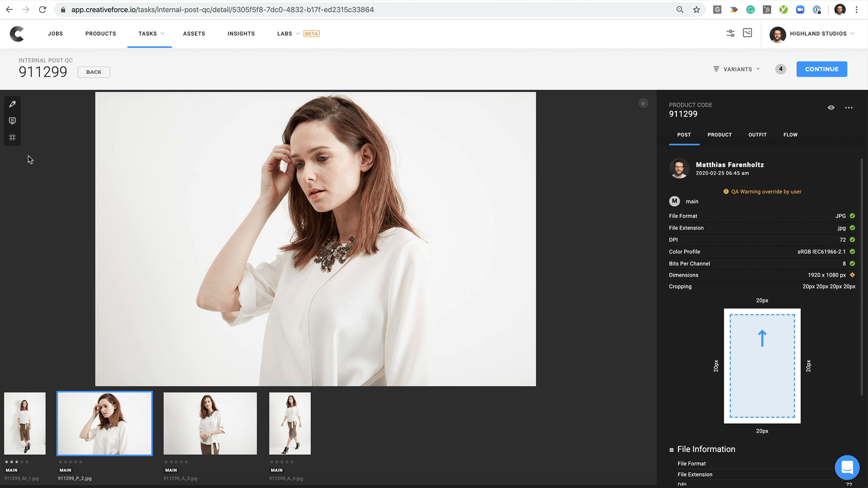Select thumbnail 911299_A_3.jpg
The width and height of the screenshot is (868, 488).
pyautogui.click(x=210, y=423)
